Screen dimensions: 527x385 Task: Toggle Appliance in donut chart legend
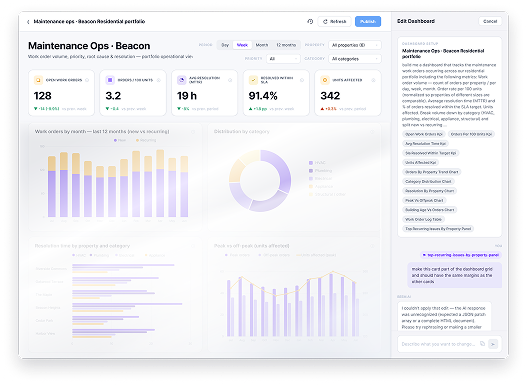(x=321, y=186)
